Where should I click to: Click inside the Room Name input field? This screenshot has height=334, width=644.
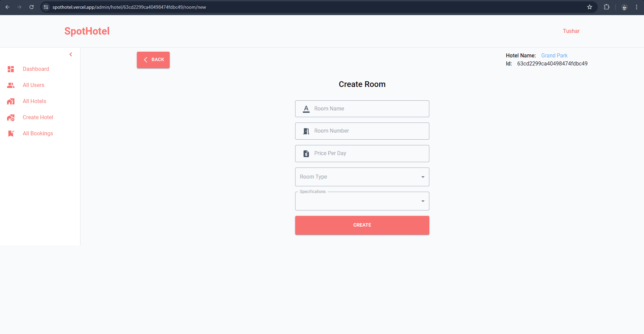[362, 108]
